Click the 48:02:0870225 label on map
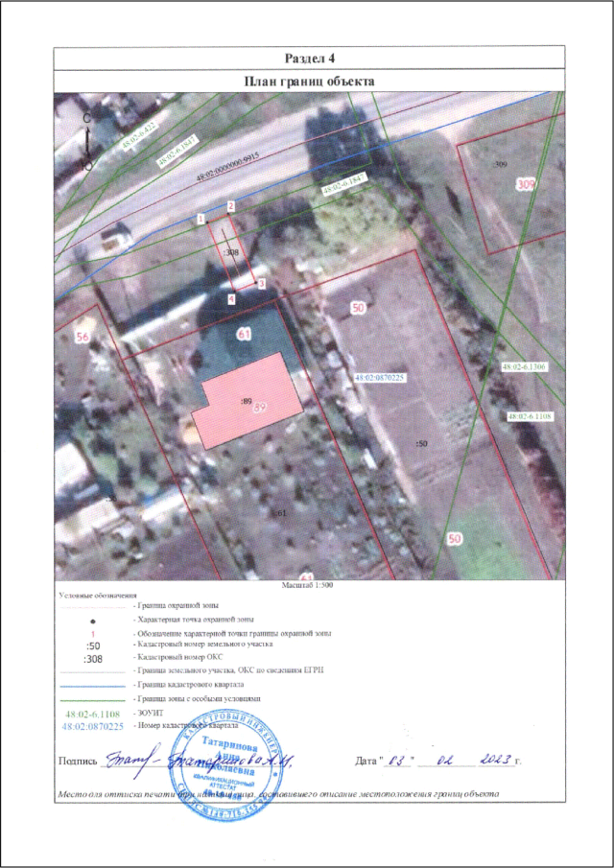The image size is (614, 868). pyautogui.click(x=381, y=378)
